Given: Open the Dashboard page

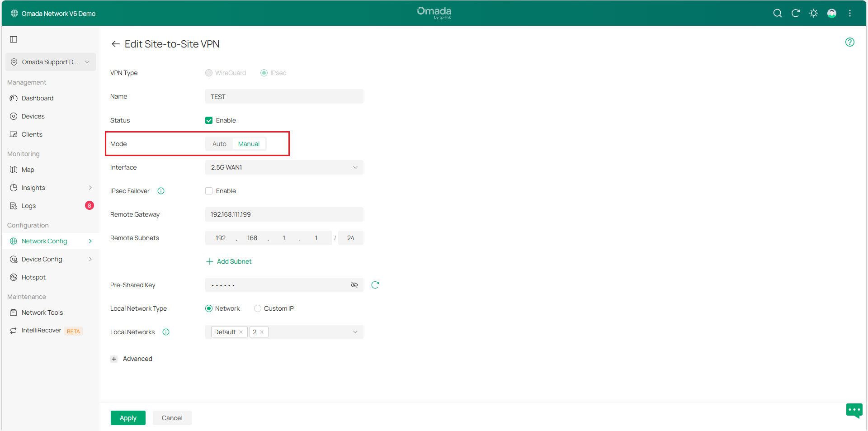Looking at the screenshot, I should point(37,98).
